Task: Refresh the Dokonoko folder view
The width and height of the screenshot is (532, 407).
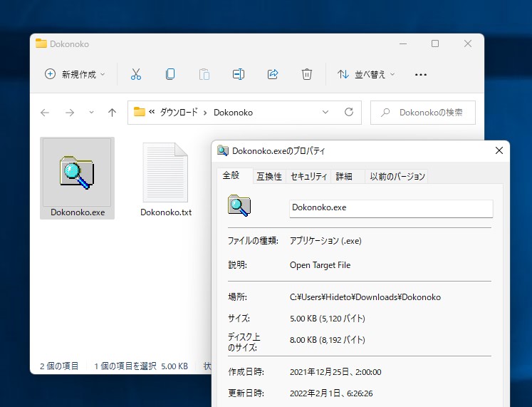Action: 349,112
